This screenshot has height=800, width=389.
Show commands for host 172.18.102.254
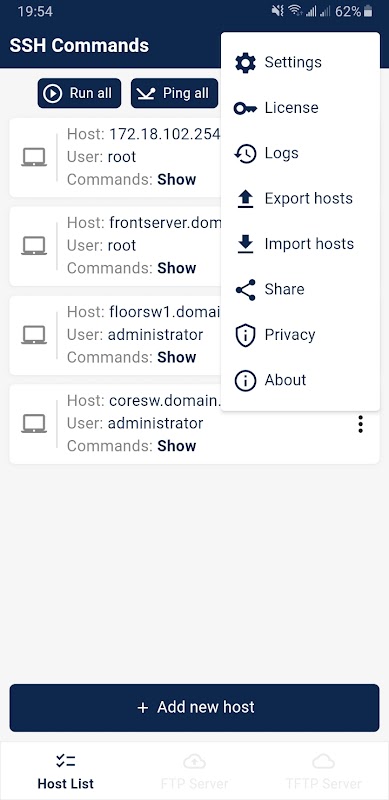(x=177, y=179)
